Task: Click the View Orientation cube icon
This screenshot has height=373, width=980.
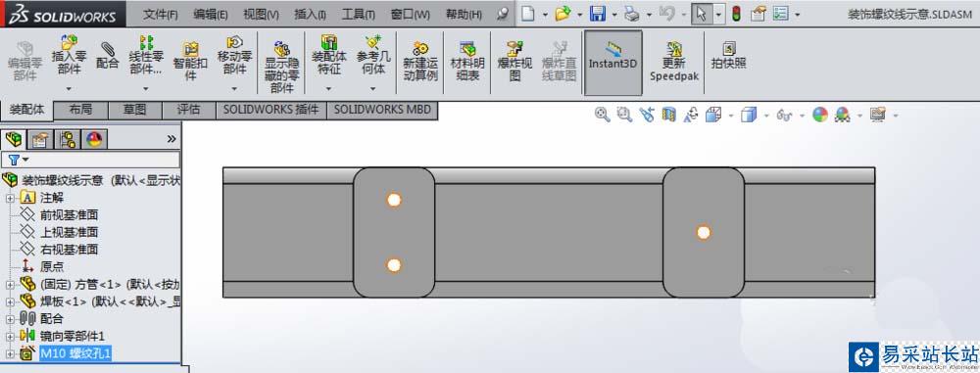Action: (x=713, y=115)
